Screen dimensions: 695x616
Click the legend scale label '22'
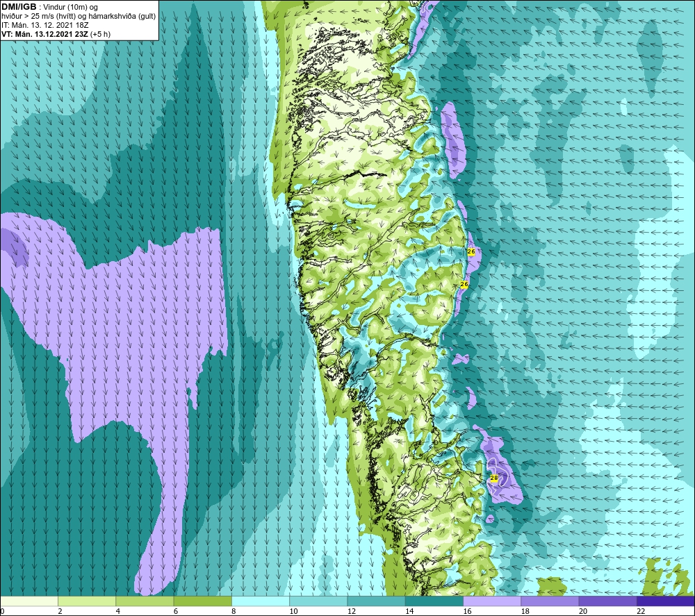641,611
